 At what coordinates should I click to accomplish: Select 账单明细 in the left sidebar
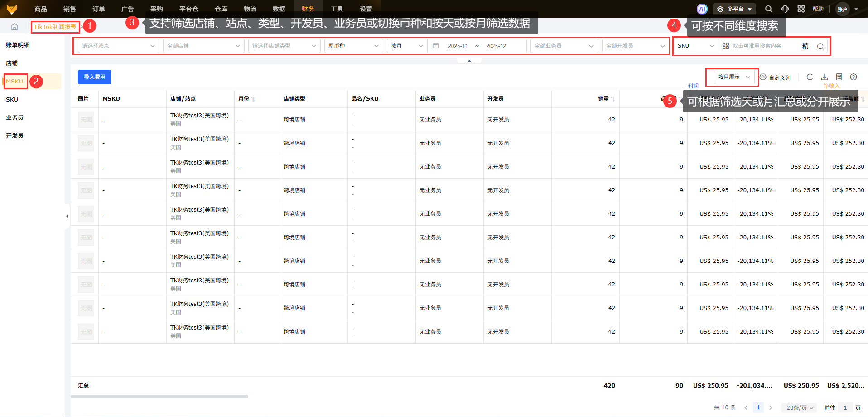click(x=18, y=45)
